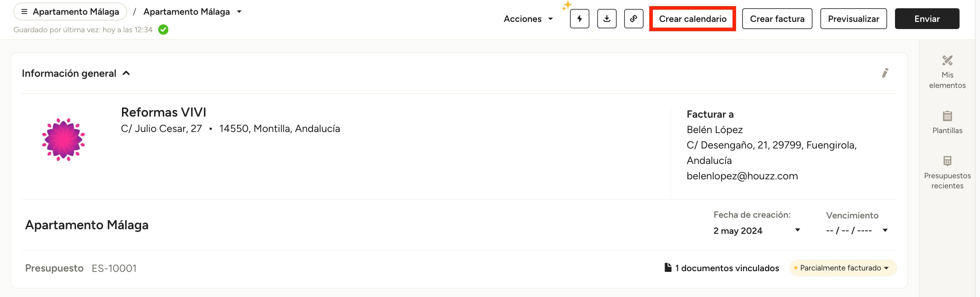Open Presupuestos recientes sidebar panel
Image resolution: width=980 pixels, height=297 pixels.
[x=947, y=172]
